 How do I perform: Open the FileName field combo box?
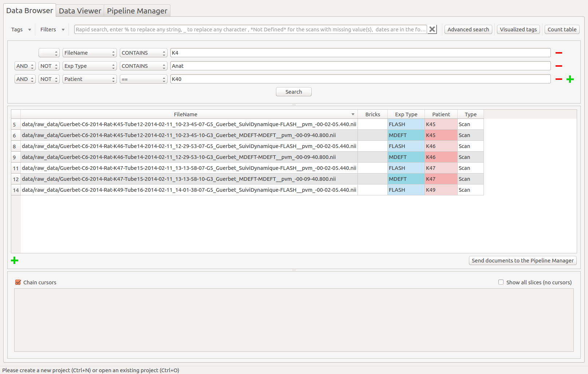pyautogui.click(x=90, y=53)
